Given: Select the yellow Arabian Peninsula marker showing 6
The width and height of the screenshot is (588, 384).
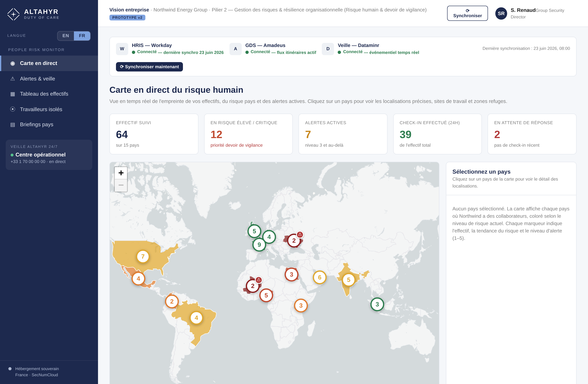Looking at the screenshot, I should point(320,278).
